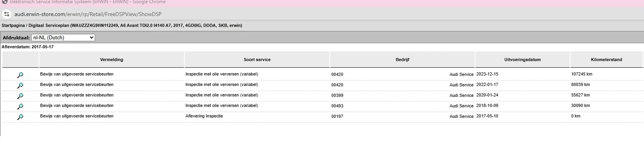
Task: Select the date 2018-10-09
Action: tap(487, 105)
